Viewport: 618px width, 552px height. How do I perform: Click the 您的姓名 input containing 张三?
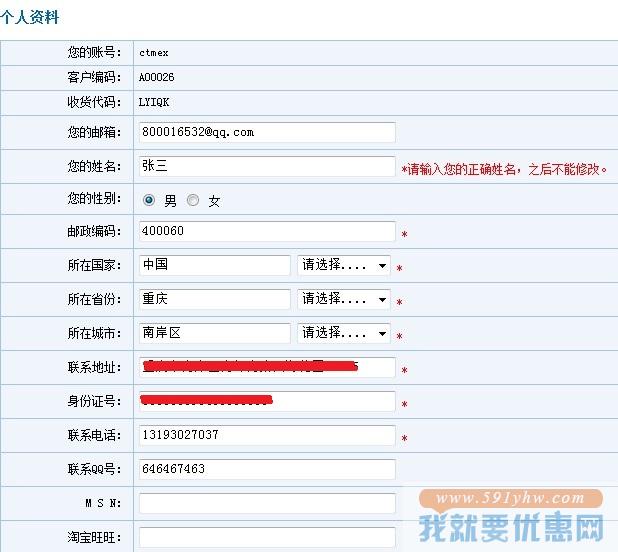tap(267, 166)
